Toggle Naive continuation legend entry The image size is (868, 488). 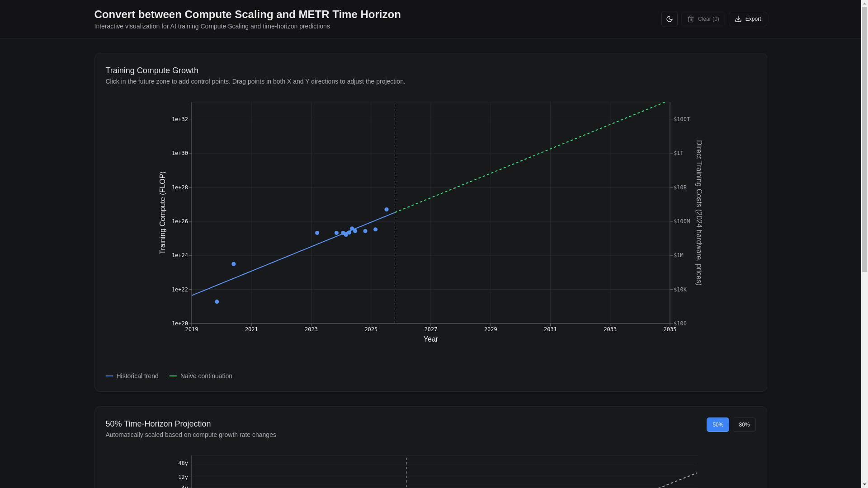(x=206, y=376)
